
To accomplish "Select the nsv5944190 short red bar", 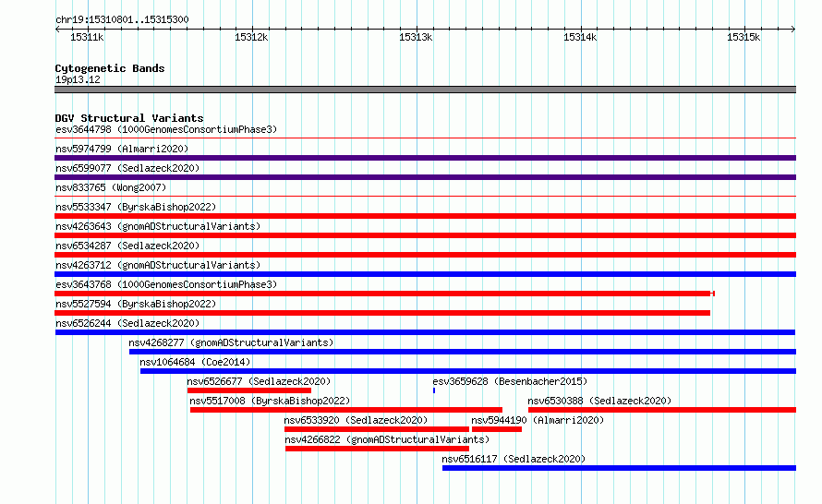I will [x=497, y=429].
